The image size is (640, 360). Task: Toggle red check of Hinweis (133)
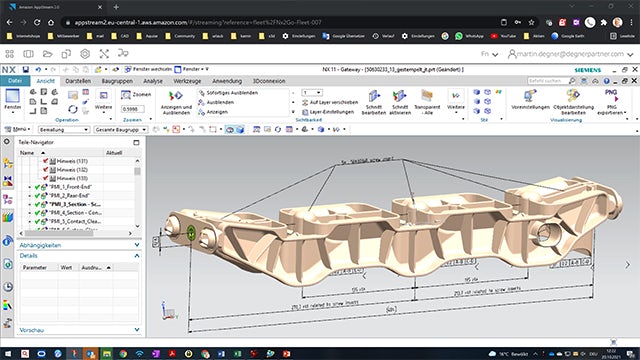[45, 178]
